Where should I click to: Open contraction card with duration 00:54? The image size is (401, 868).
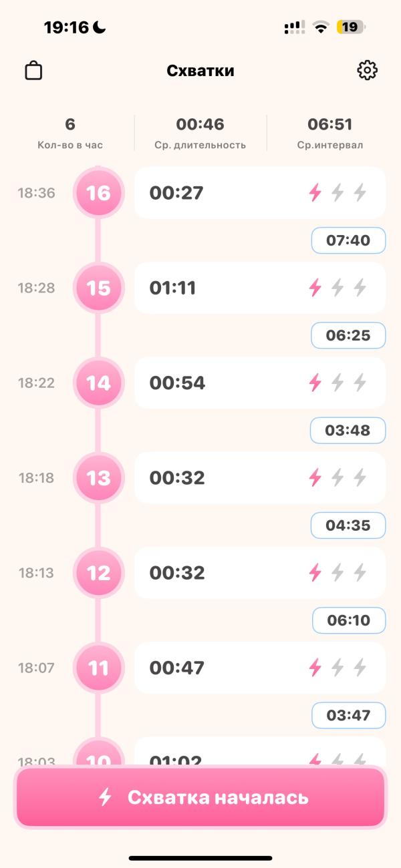tap(260, 383)
